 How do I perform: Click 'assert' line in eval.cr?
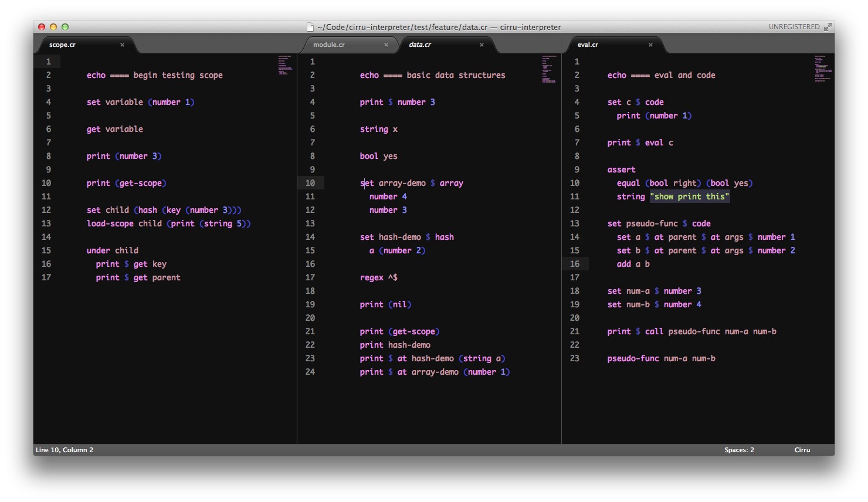pos(622,169)
